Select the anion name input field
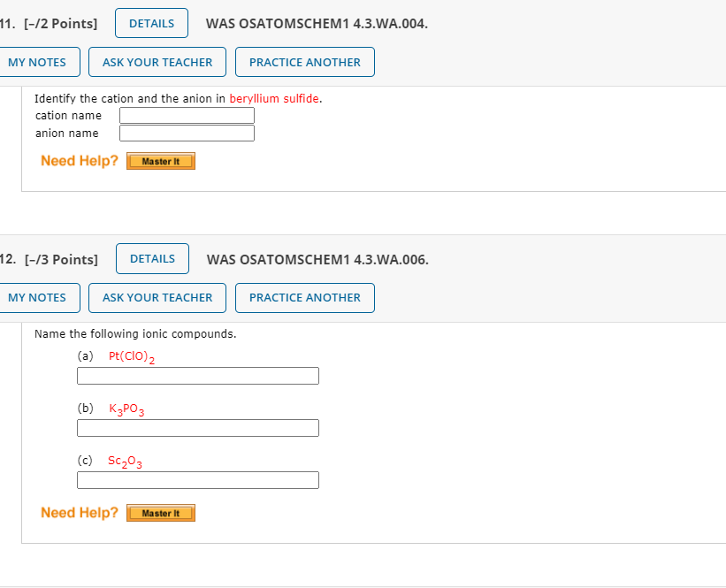This screenshot has height=588, width=726. pyautogui.click(x=187, y=133)
